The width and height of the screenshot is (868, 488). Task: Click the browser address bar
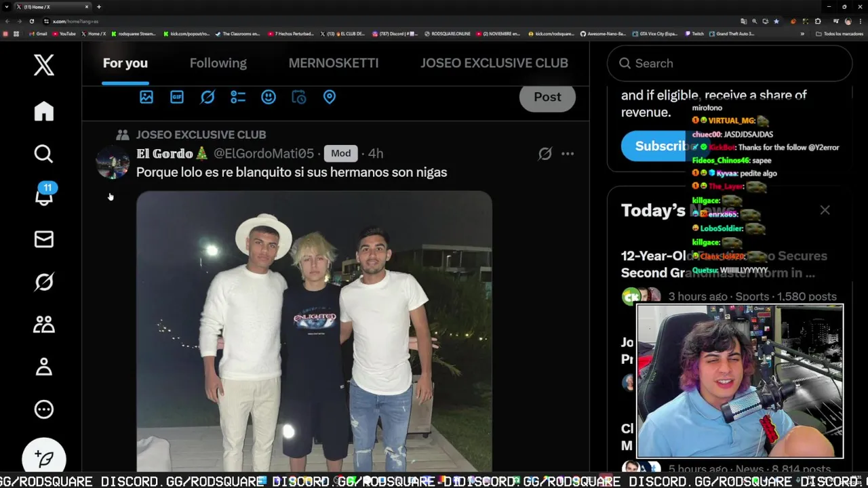[x=393, y=22]
